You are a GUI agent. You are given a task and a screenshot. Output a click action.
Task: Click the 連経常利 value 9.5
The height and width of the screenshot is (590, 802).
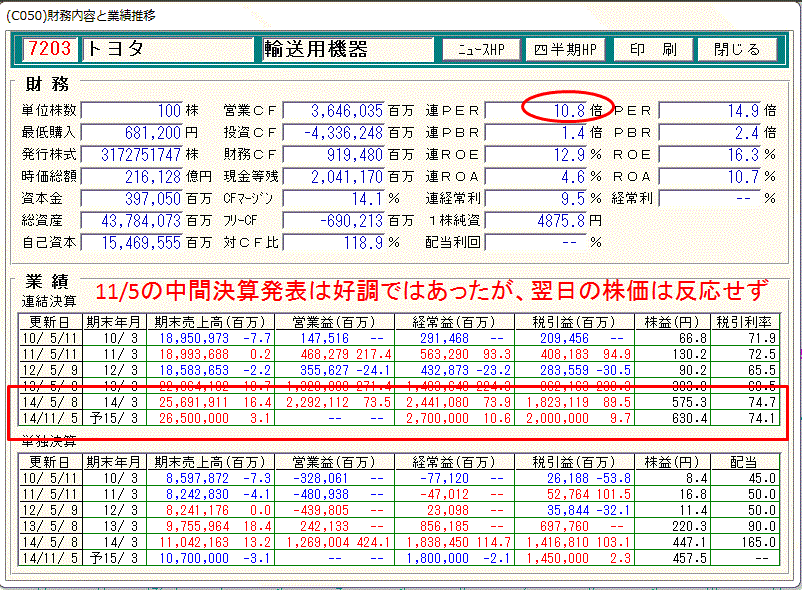click(x=536, y=198)
